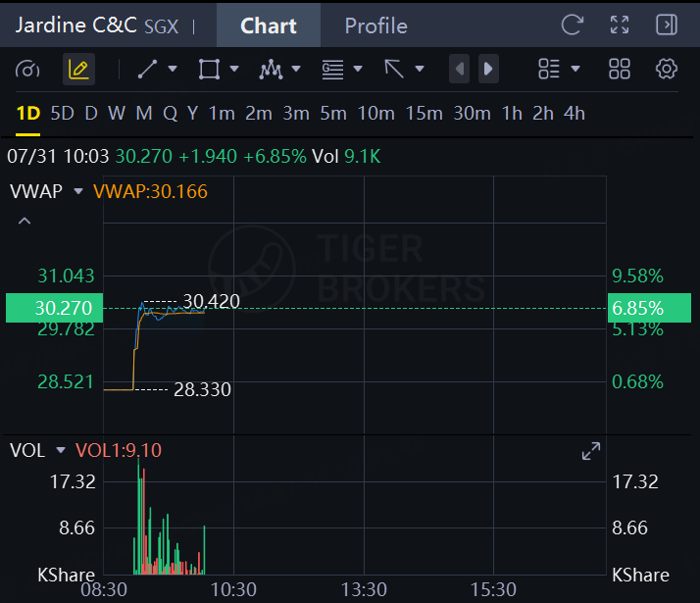Select the rectangle shape tool

[209, 70]
